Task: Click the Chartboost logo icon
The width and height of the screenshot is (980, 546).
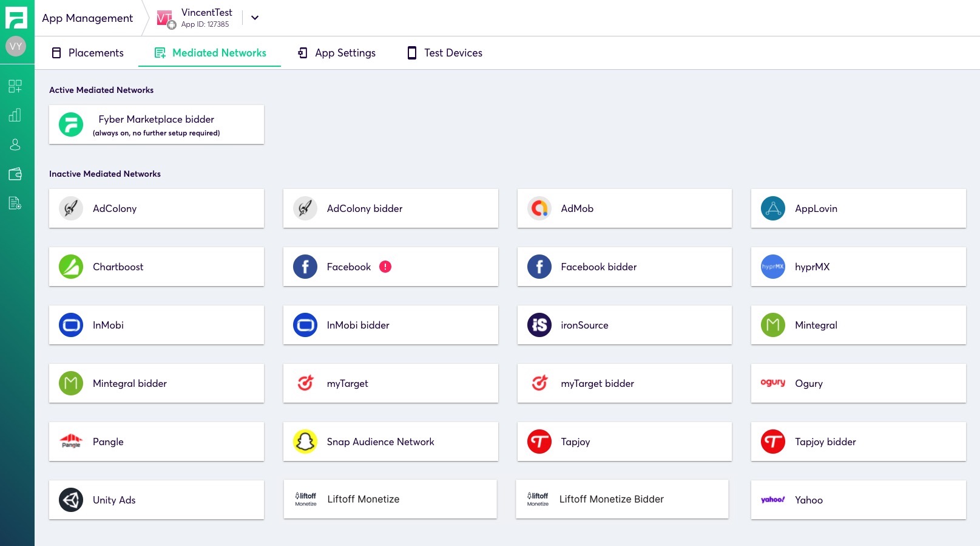Action: point(71,267)
